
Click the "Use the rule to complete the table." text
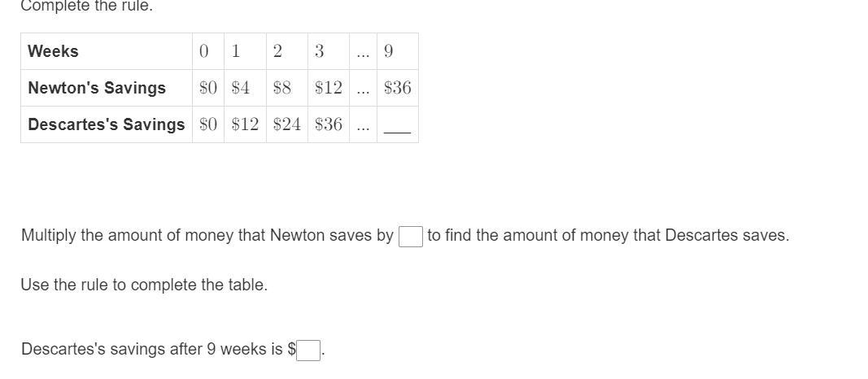pos(145,285)
